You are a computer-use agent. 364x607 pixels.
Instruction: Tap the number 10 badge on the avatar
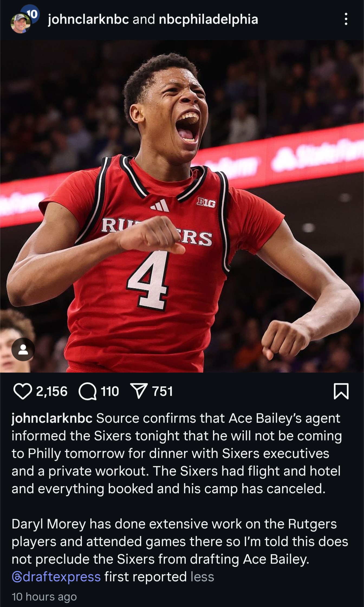pos(32,14)
